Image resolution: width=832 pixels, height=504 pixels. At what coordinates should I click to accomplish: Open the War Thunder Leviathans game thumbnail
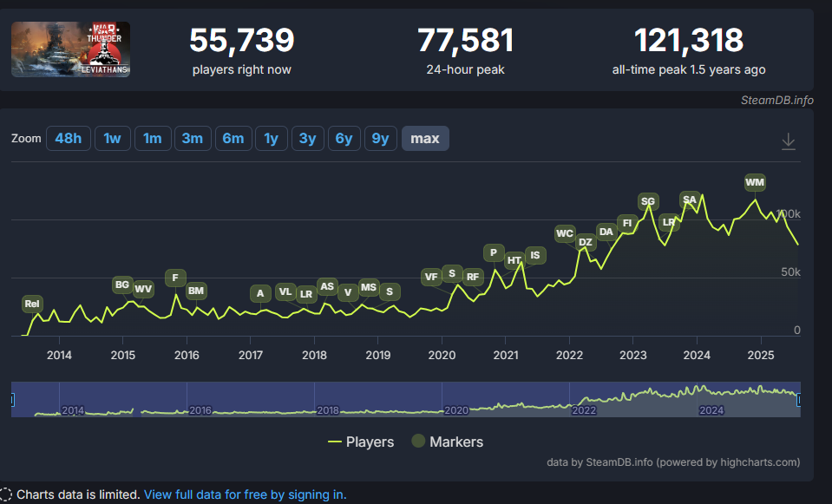click(70, 49)
